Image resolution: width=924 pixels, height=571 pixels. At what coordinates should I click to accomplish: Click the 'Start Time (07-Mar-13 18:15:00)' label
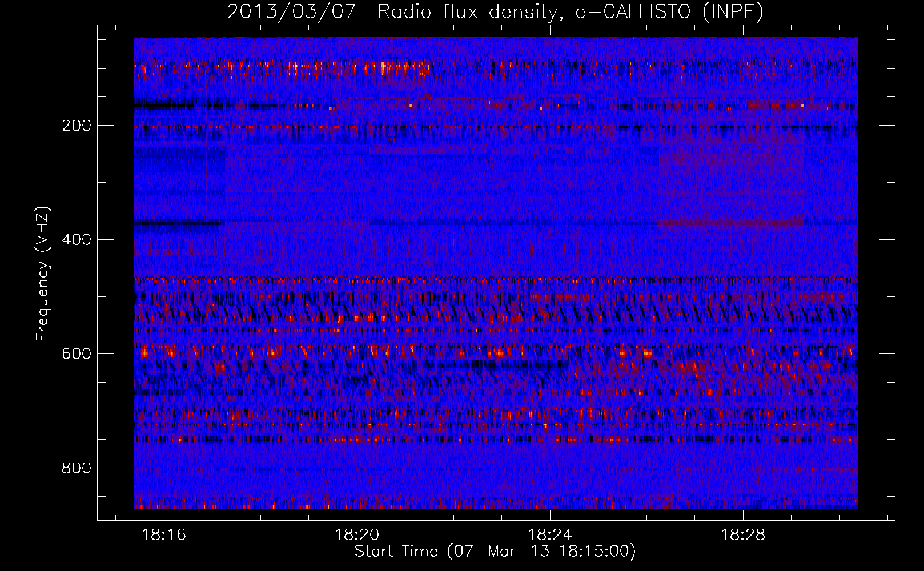click(495, 552)
